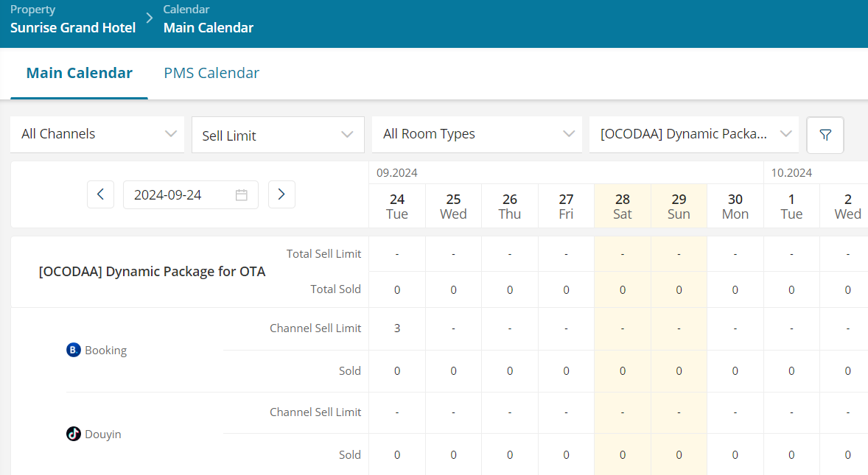
Task: Switch to the PMS Calendar tab
Action: (211, 73)
